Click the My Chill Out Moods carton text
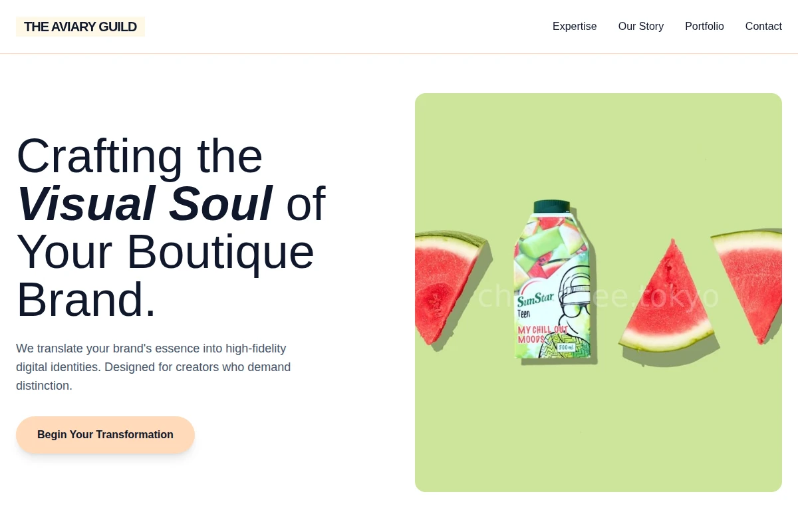Viewport: 798px width, 532px height. point(542,334)
